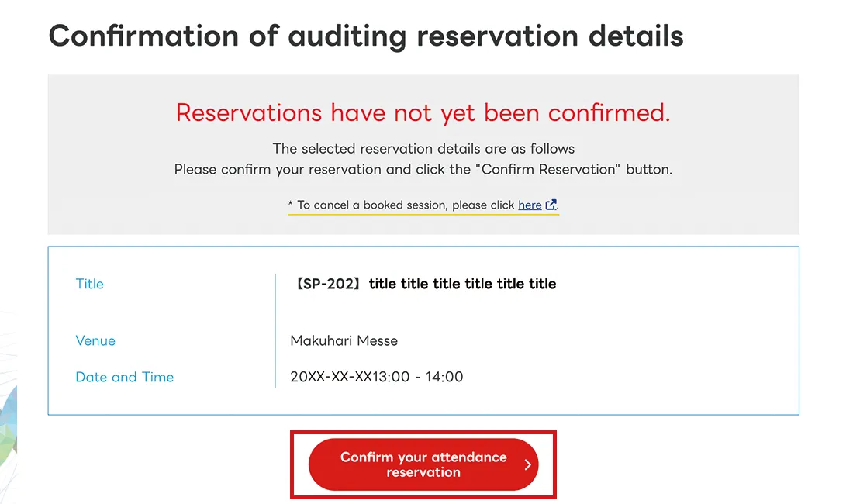Click the "To cancel a booked session" note text

click(403, 205)
